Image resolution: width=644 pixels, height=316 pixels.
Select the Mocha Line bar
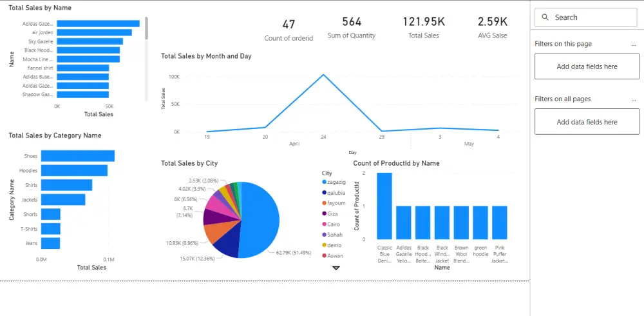click(x=88, y=59)
